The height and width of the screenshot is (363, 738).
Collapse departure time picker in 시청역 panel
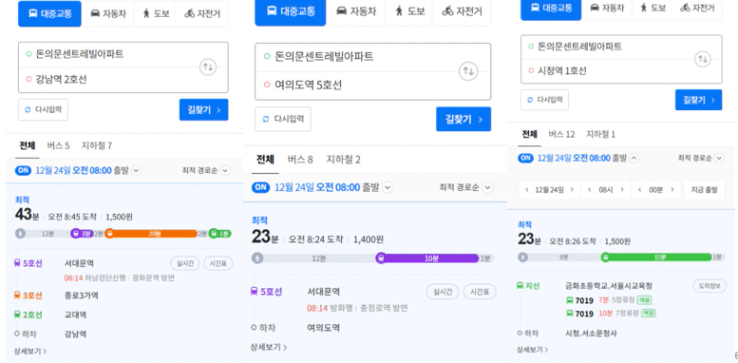coord(634,158)
